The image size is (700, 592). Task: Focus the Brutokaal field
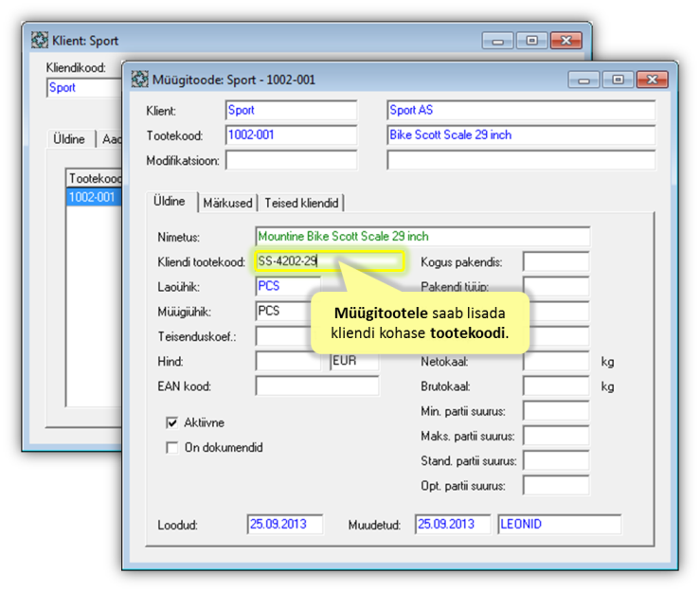(x=556, y=386)
